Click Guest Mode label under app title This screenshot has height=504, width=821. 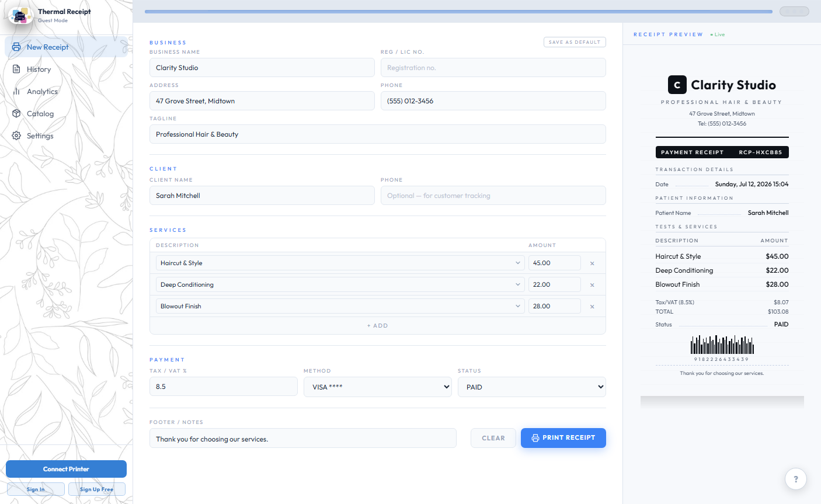tap(53, 20)
